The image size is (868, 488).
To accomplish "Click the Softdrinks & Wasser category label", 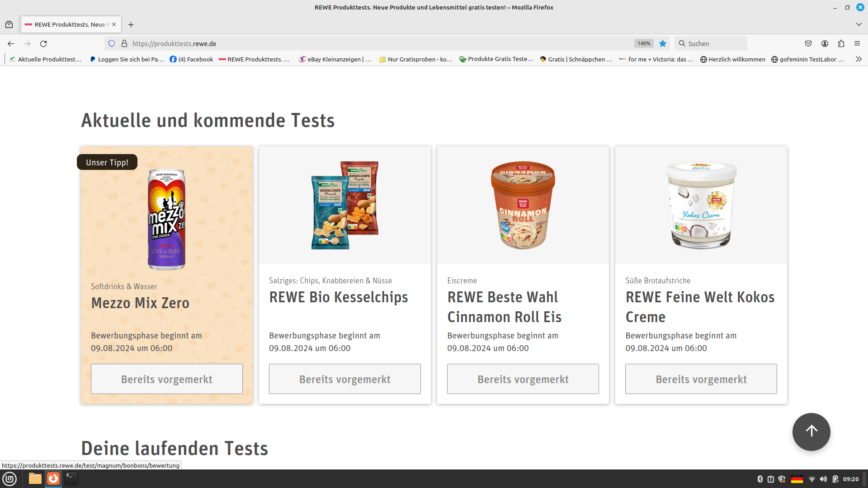I will tap(124, 286).
